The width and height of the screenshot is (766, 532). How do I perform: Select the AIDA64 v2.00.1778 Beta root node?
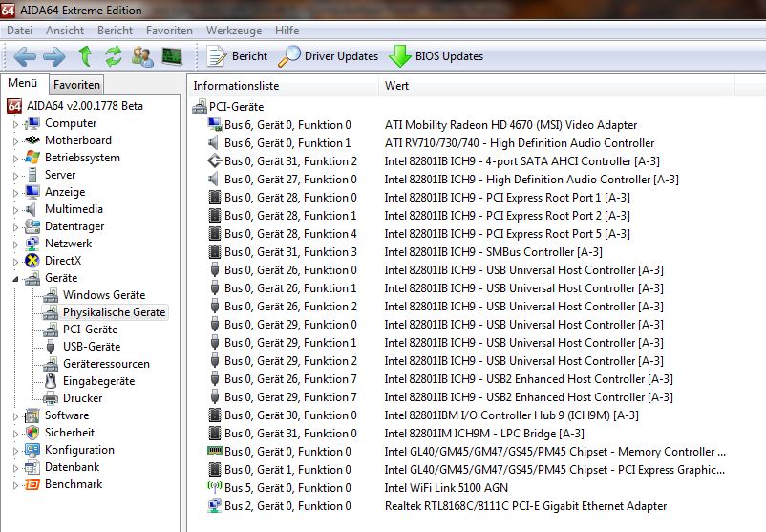[x=84, y=106]
